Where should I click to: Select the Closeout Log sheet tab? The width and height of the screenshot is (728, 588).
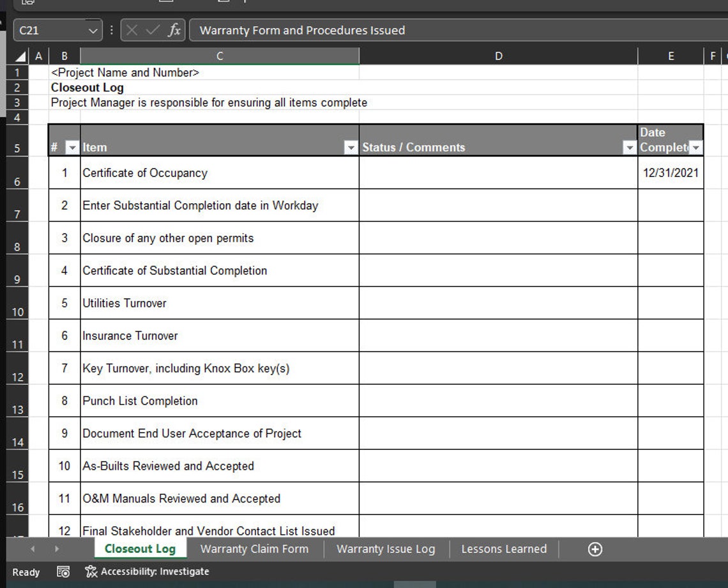(x=140, y=549)
